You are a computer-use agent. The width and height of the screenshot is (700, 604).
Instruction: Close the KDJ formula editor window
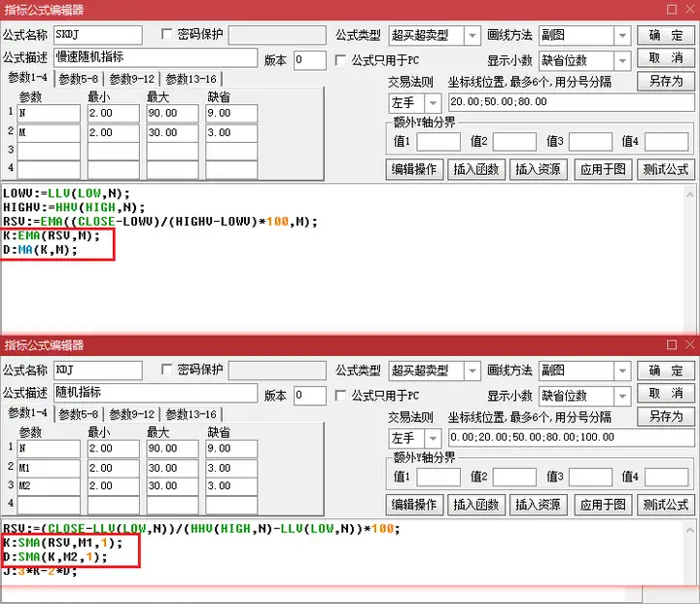[x=689, y=344]
